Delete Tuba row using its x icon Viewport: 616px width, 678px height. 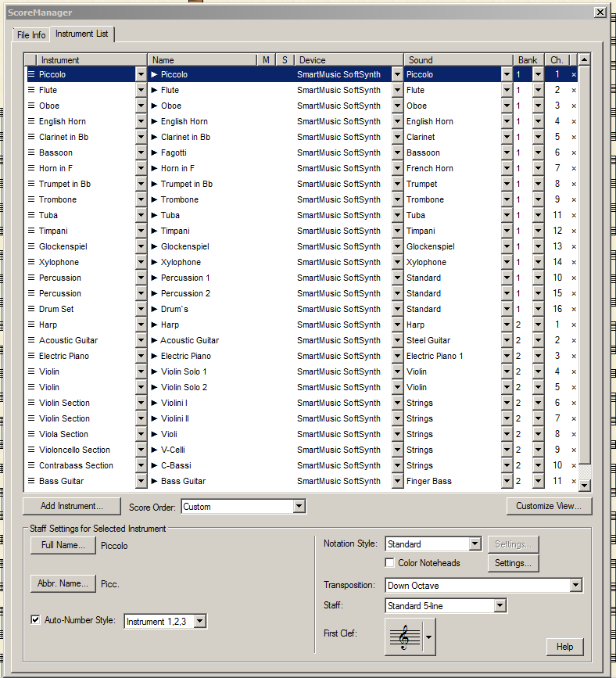tap(574, 215)
